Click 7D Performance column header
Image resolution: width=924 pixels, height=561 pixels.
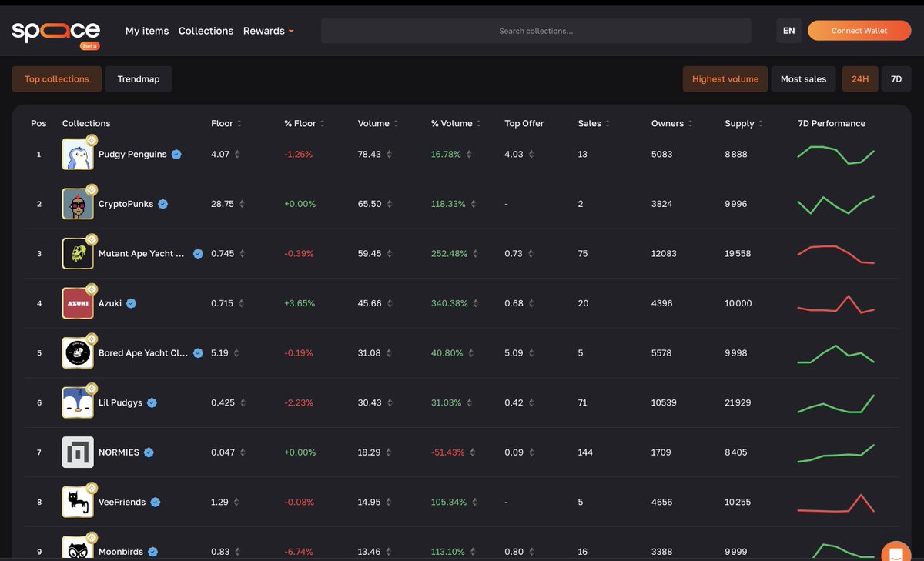[832, 123]
